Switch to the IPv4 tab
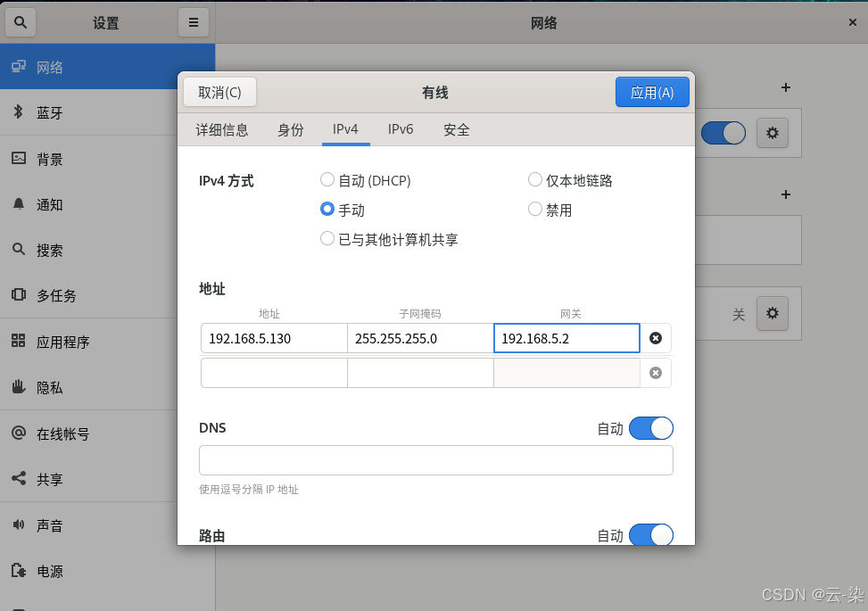 coord(345,130)
